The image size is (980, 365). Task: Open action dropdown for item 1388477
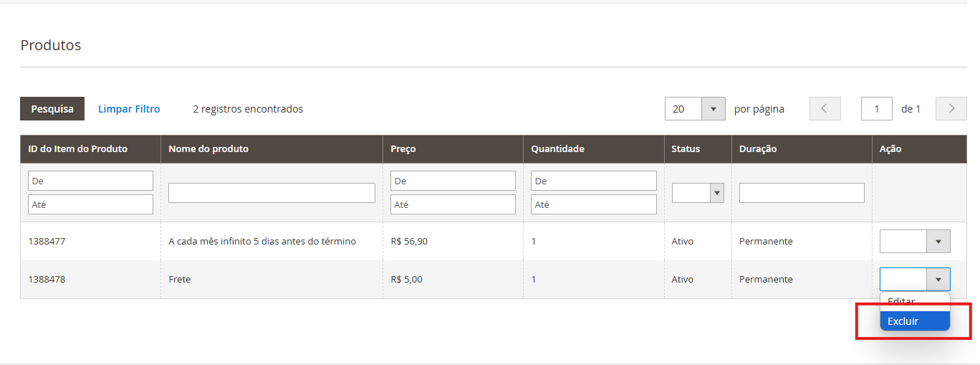pos(915,242)
